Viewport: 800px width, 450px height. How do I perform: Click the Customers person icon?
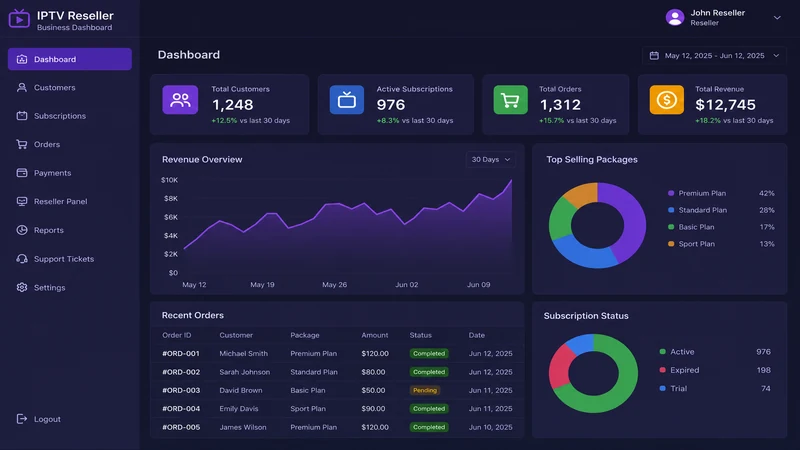pos(21,88)
